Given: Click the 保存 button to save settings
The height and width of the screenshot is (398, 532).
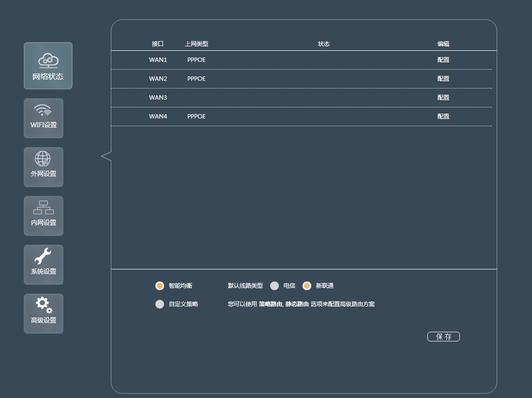Looking at the screenshot, I should pos(443,337).
